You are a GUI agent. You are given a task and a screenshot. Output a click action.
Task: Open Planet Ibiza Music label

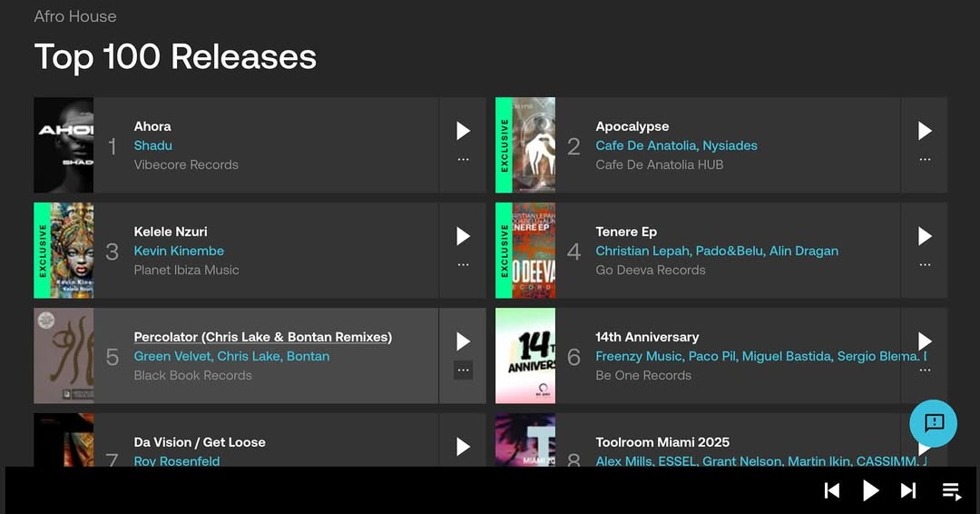click(186, 270)
